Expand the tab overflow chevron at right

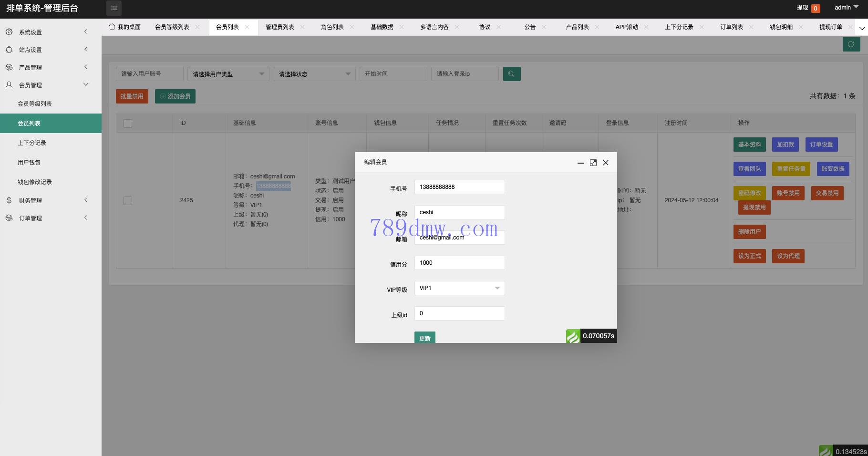pos(862,29)
